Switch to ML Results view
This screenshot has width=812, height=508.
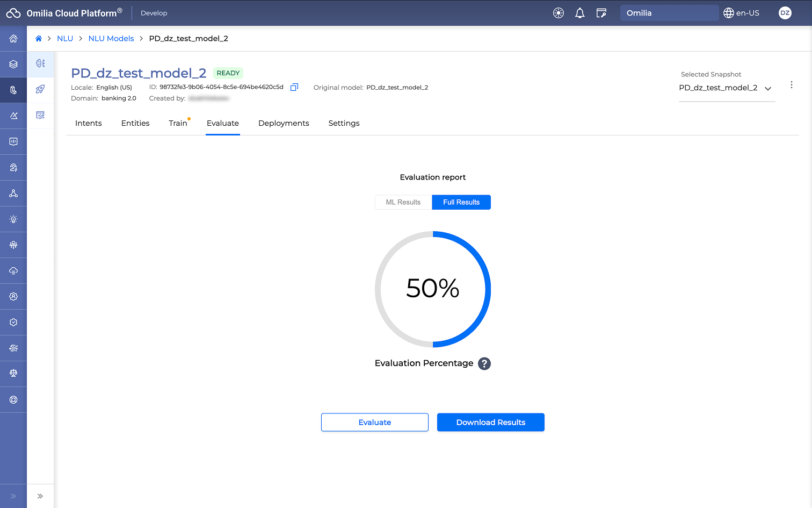point(403,202)
